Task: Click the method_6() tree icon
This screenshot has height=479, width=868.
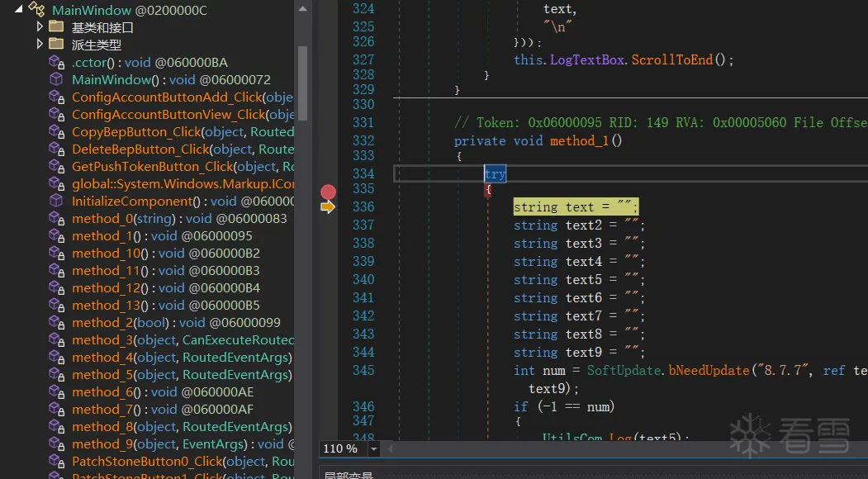Action: [56, 391]
